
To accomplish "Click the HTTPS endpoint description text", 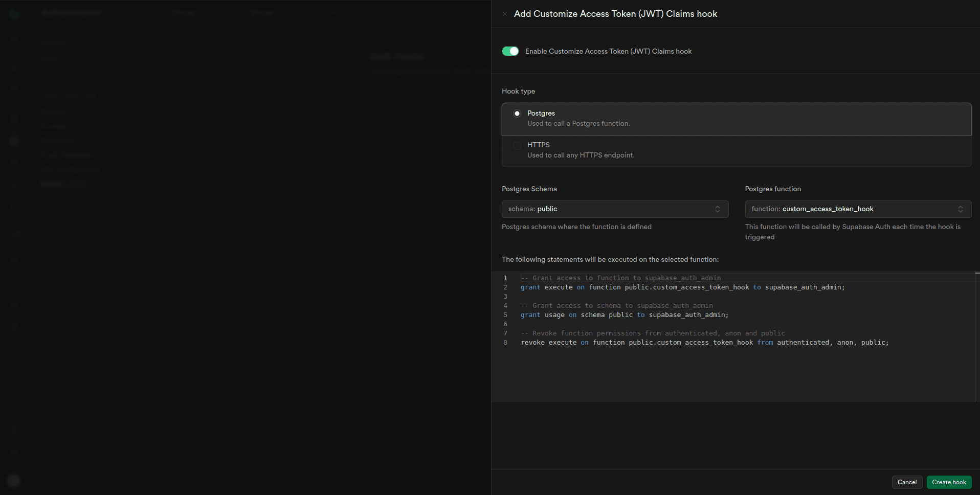I will point(581,155).
